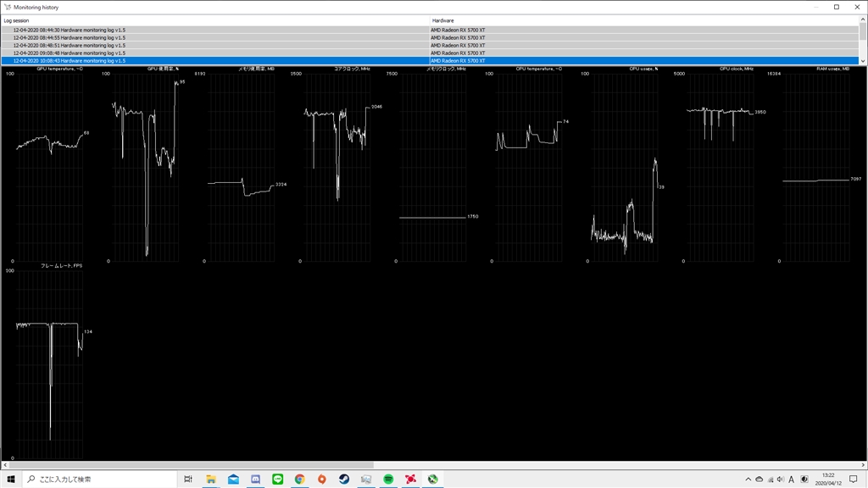Click the taskbar search box
Viewport: 868px width, 488px height.
point(101,480)
